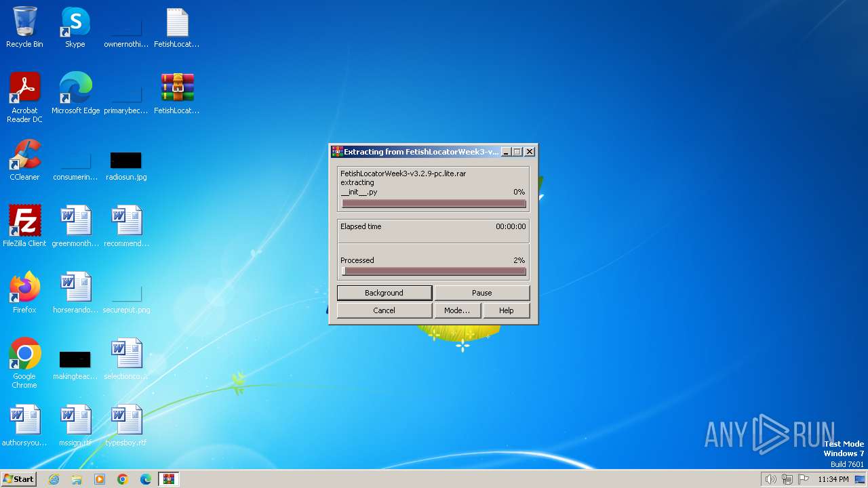The height and width of the screenshot is (488, 868).
Task: Click the WinRAR icon in dialog title bar
Action: (x=336, y=152)
